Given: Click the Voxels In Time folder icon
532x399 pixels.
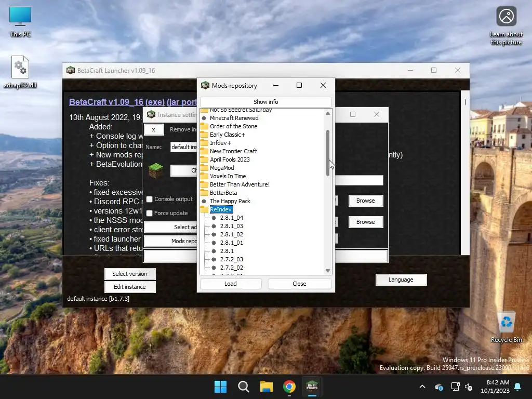Looking at the screenshot, I should coord(204,176).
